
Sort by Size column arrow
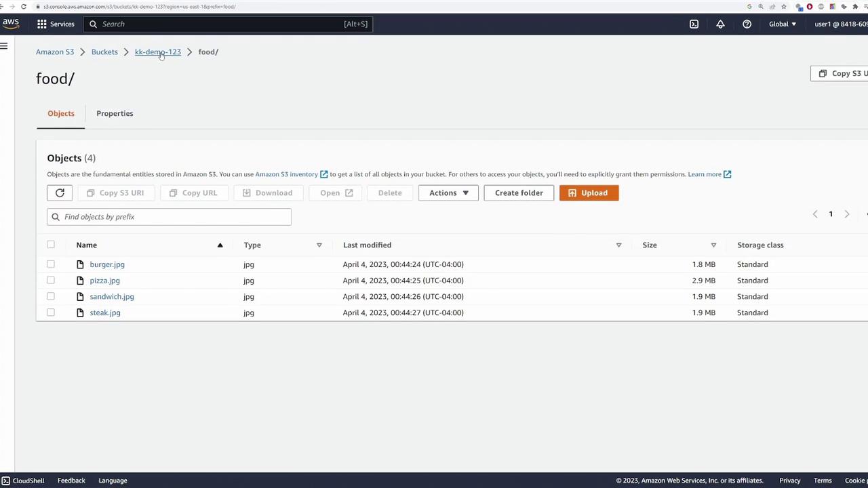coord(713,245)
